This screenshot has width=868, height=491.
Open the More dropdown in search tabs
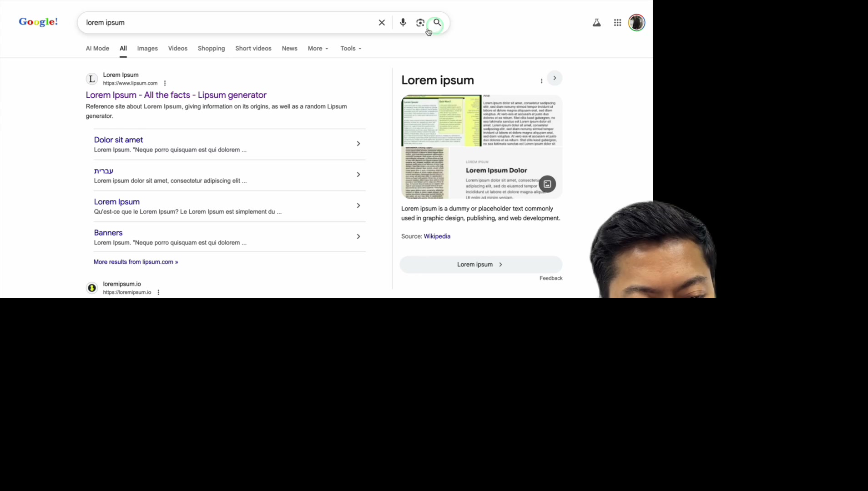click(318, 49)
